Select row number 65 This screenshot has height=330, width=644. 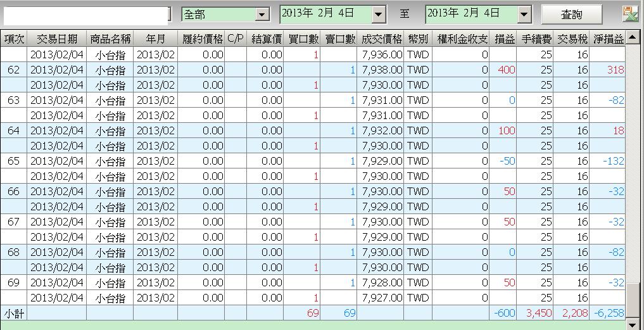click(13, 161)
